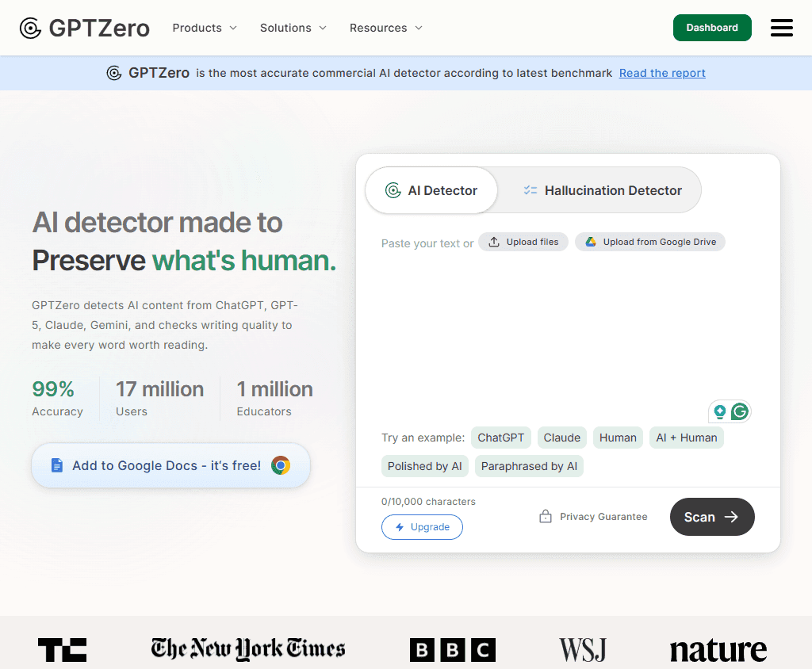Click the AI Detector tab icon

pos(393,190)
